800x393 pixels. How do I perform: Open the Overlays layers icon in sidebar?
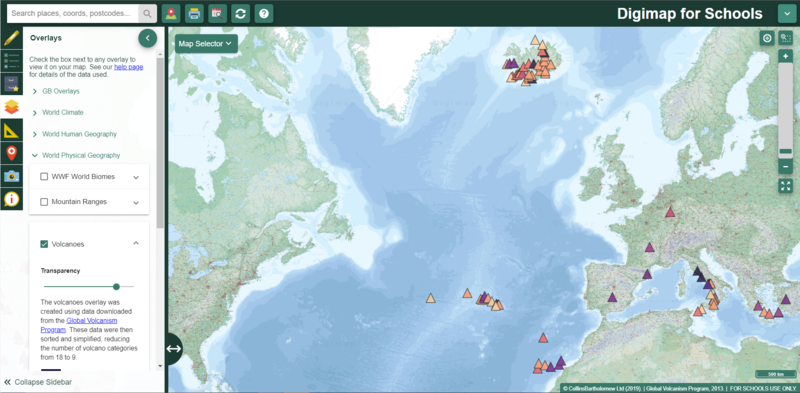click(11, 107)
